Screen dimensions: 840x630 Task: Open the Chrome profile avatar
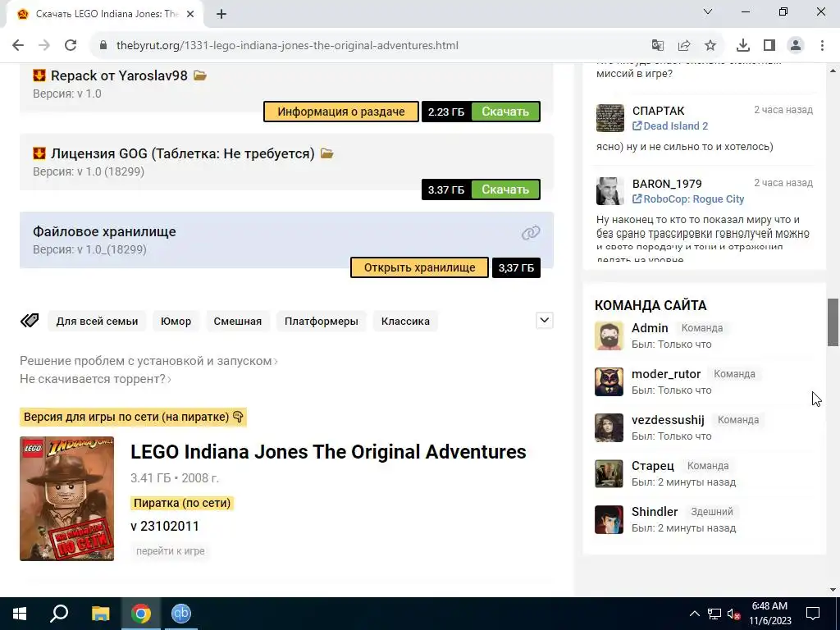click(x=796, y=46)
